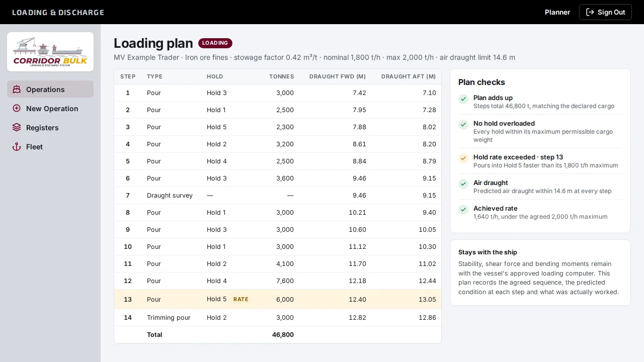The width and height of the screenshot is (644, 362).
Task: Click the New Operation plus-circle icon
Action: coord(17,109)
